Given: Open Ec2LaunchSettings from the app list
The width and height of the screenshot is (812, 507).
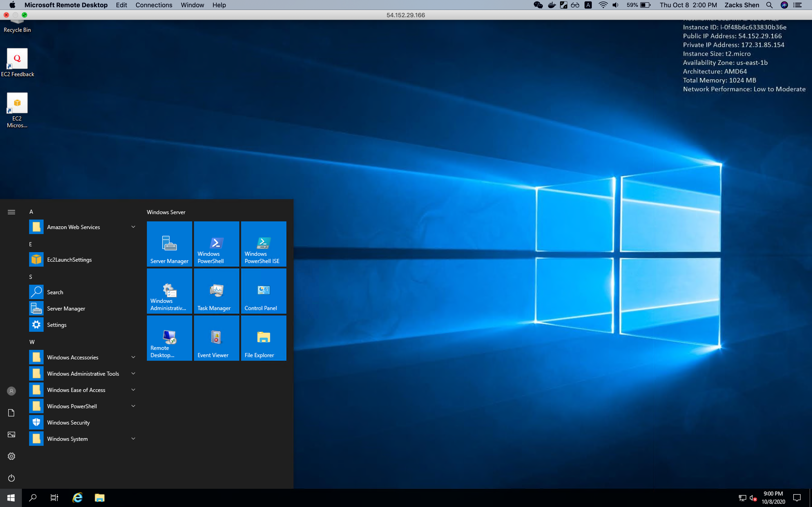Looking at the screenshot, I should [69, 260].
